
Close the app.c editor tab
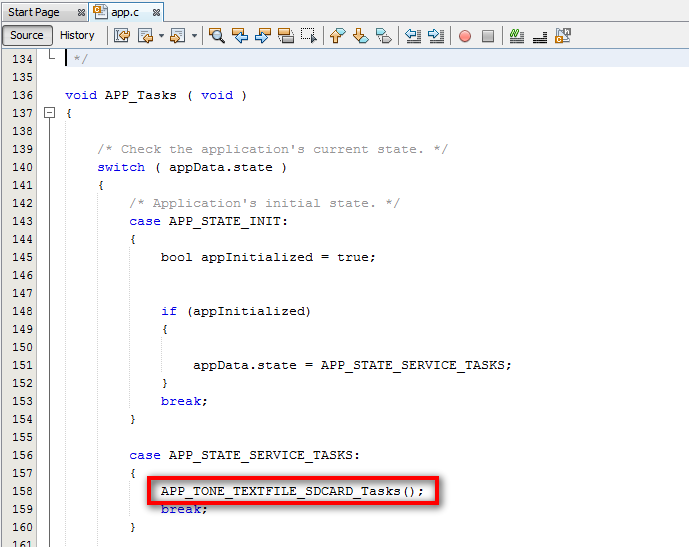click(156, 12)
